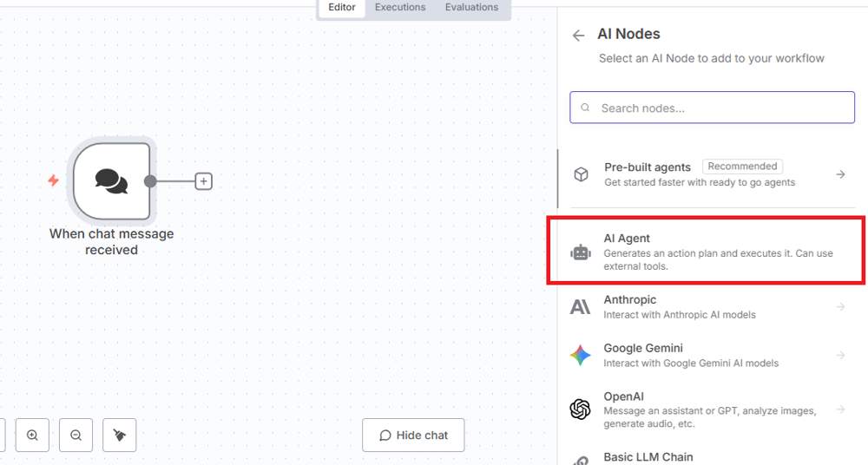The image size is (868, 465).
Task: Click the chat trigger node icon
Action: pos(111,181)
